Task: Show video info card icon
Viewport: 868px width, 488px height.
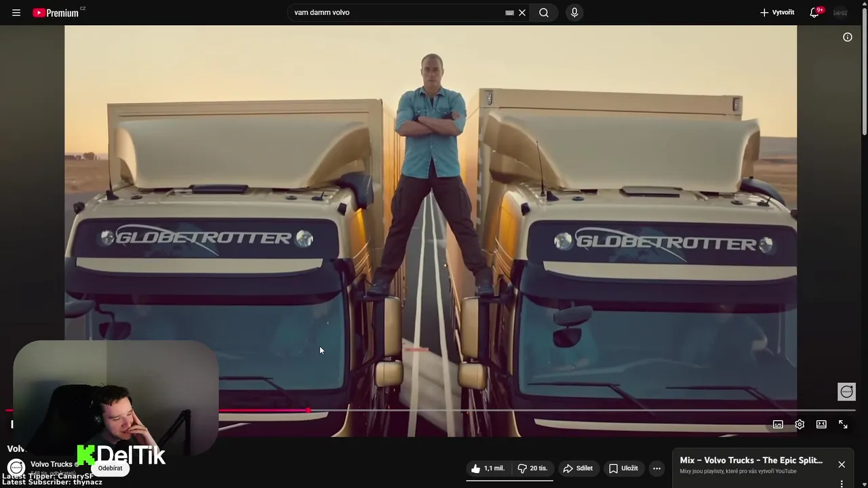Action: click(848, 37)
